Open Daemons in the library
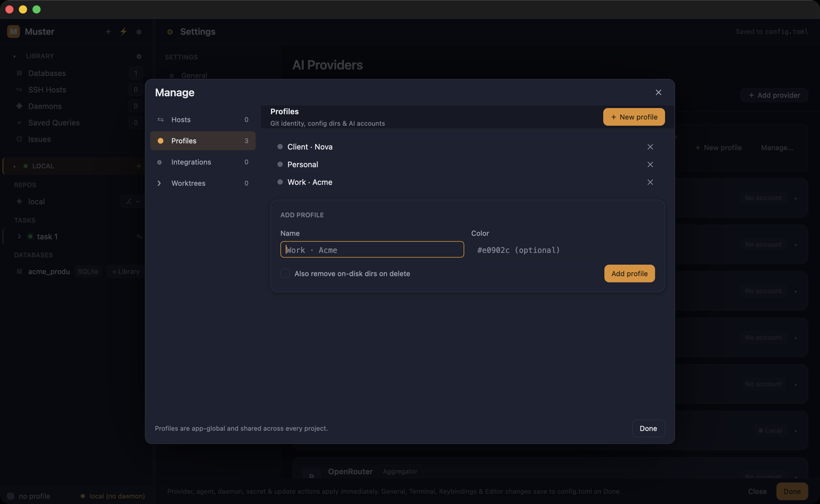This screenshot has height=504, width=820. 77,106
